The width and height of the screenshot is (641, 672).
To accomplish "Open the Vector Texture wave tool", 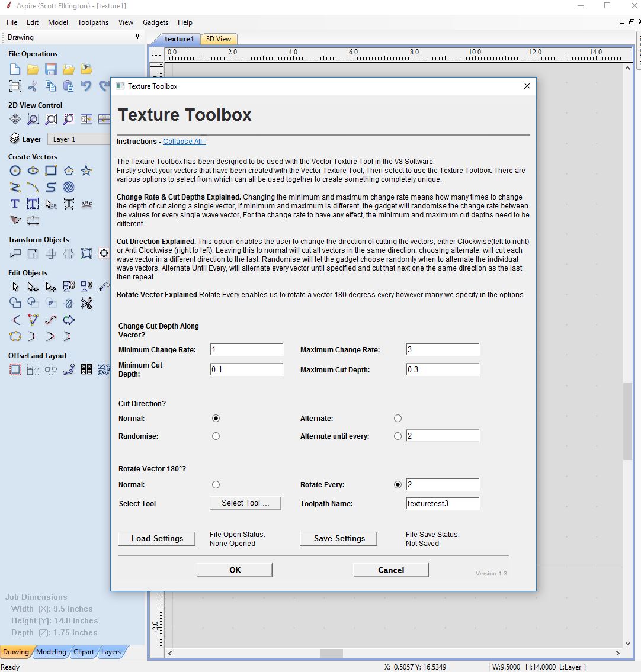I will pos(69,187).
